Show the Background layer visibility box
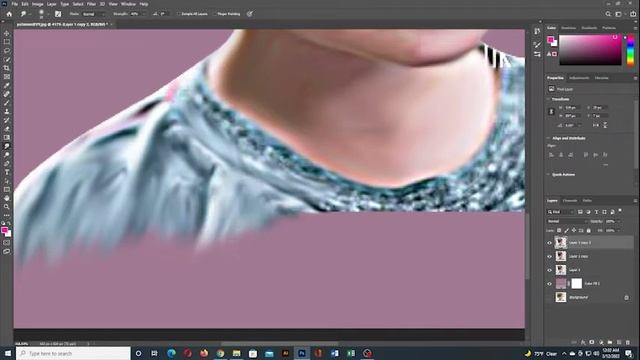640x360 pixels. coord(549,297)
